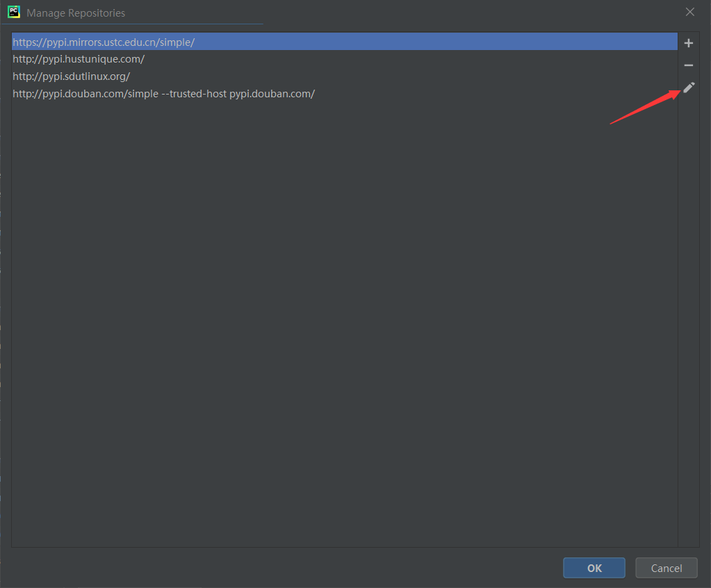Click the Manage Repositories title text
This screenshot has width=711, height=588.
76,13
